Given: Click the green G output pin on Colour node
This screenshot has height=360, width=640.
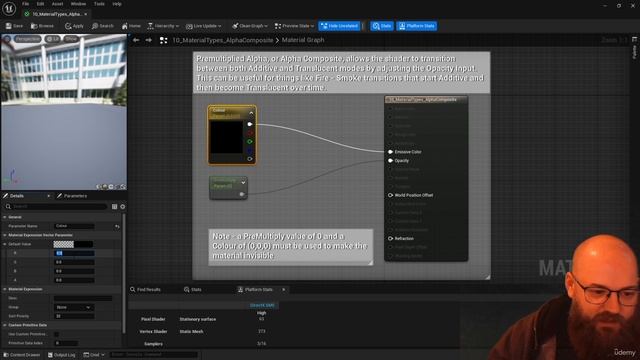Looking at the screenshot, I should pyautogui.click(x=250, y=142).
